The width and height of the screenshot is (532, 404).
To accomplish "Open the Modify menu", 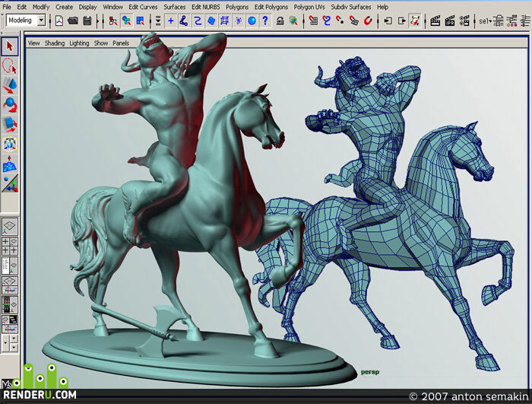I will click(41, 7).
